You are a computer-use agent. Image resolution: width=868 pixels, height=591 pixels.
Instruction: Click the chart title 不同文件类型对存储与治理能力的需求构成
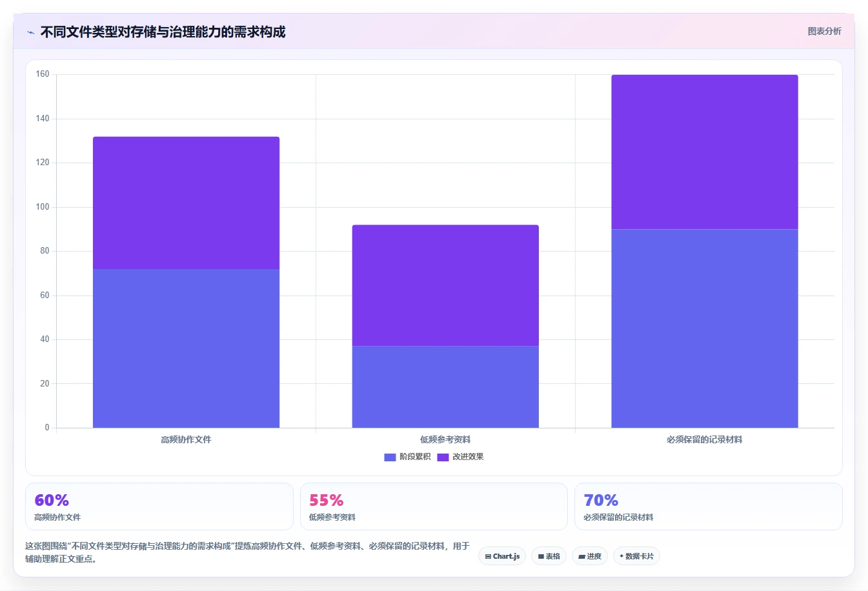point(163,32)
